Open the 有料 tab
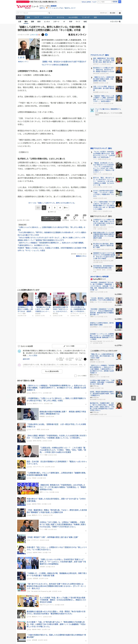Screen dimensions: 138x644 pyautogui.click(x=95, y=17)
